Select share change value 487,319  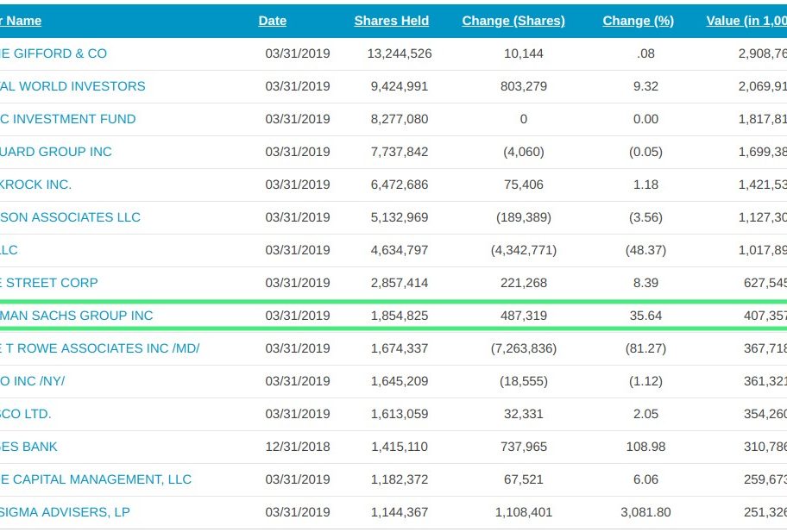pos(524,316)
